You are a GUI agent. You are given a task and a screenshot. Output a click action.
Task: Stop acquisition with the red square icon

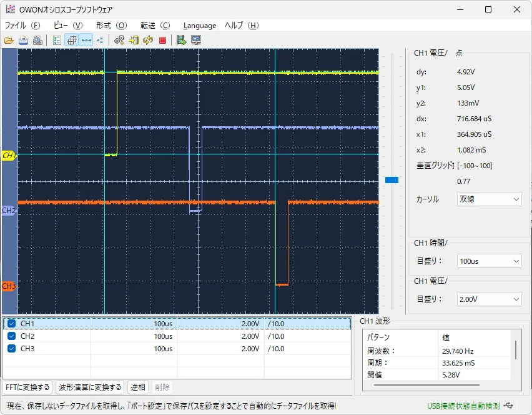coord(162,41)
